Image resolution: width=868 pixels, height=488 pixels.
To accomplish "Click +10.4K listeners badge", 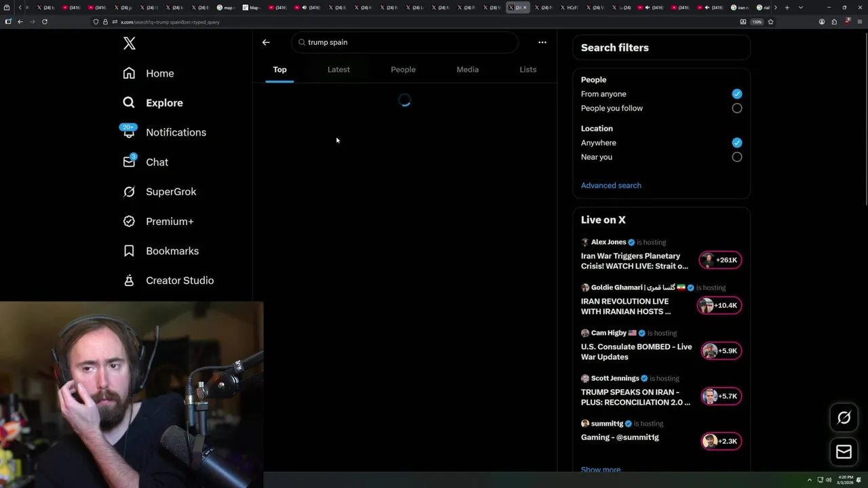I will pos(719,306).
